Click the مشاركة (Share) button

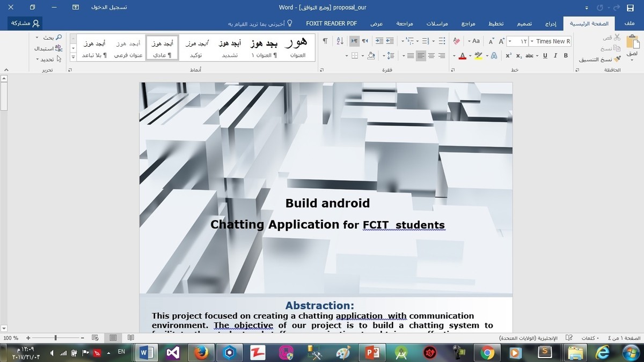(25, 23)
